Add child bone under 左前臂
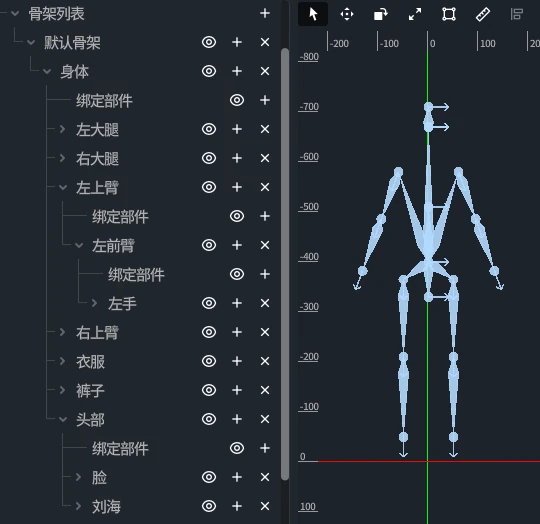The height and width of the screenshot is (524, 540). [x=237, y=245]
